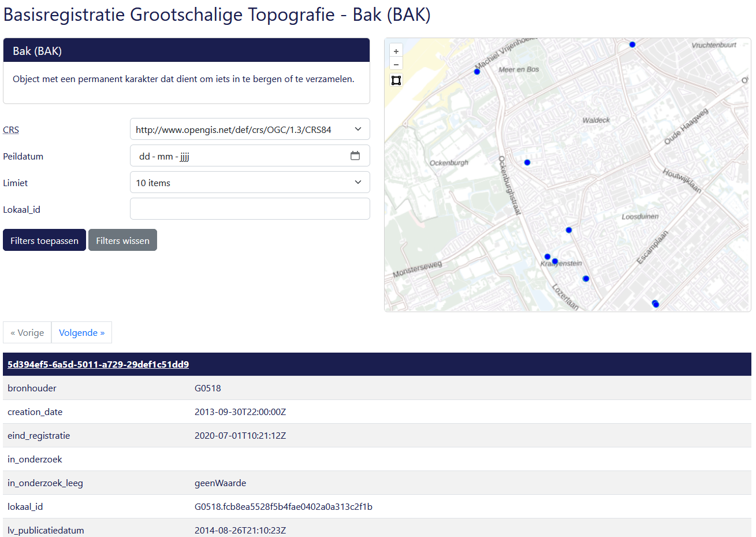This screenshot has width=756, height=537.
Task: Expand the CRS dropdown
Action: pyautogui.click(x=249, y=129)
